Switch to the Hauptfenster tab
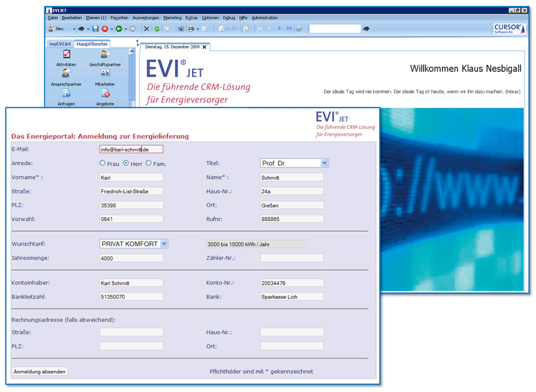536x392 pixels. 92,44
